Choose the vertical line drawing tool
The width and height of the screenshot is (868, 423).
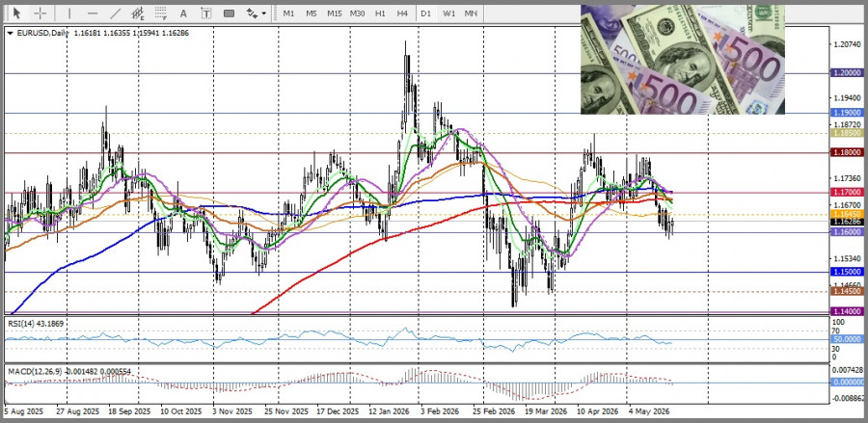click(x=69, y=13)
